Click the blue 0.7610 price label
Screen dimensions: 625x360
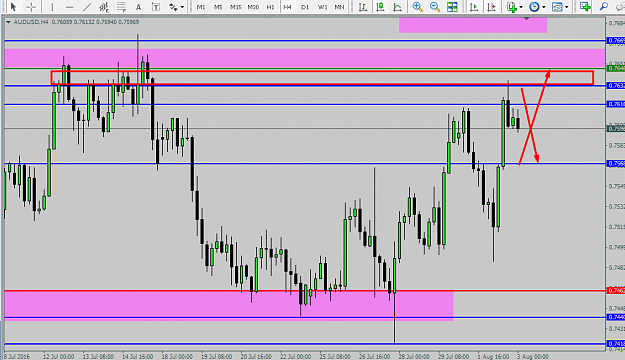point(616,104)
